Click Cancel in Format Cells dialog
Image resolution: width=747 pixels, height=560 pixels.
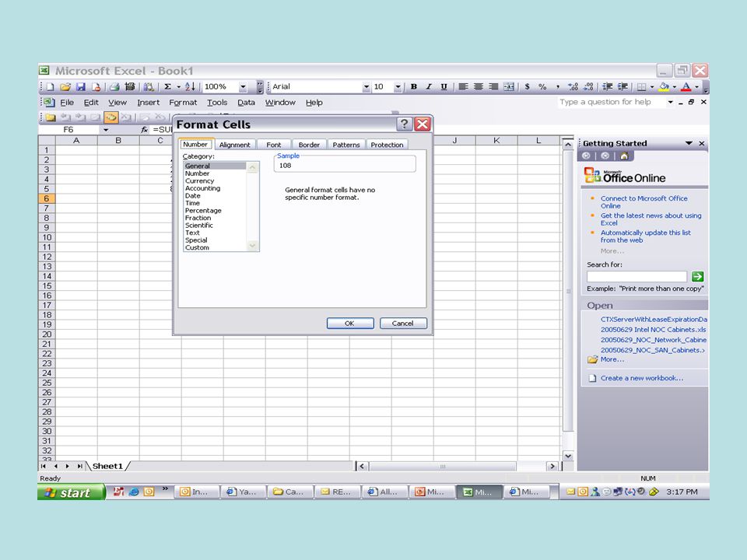coord(403,324)
